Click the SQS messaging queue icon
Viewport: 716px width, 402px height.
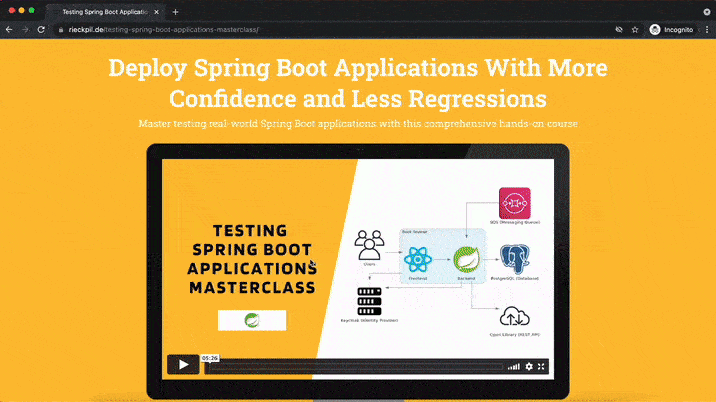pos(515,203)
